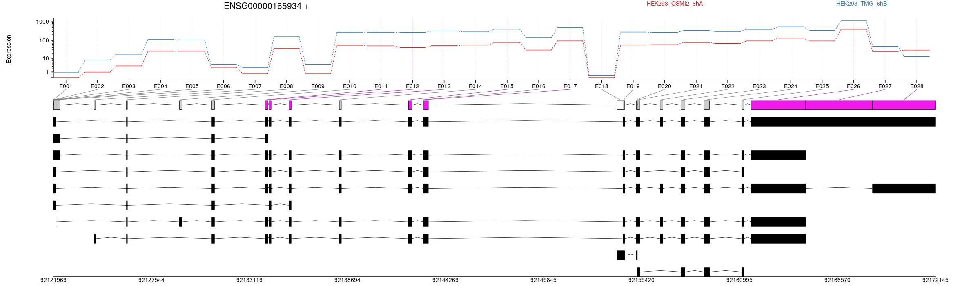Click genomic coordinate 92127544
Image resolution: width=980 pixels, height=286 pixels.
(x=151, y=280)
